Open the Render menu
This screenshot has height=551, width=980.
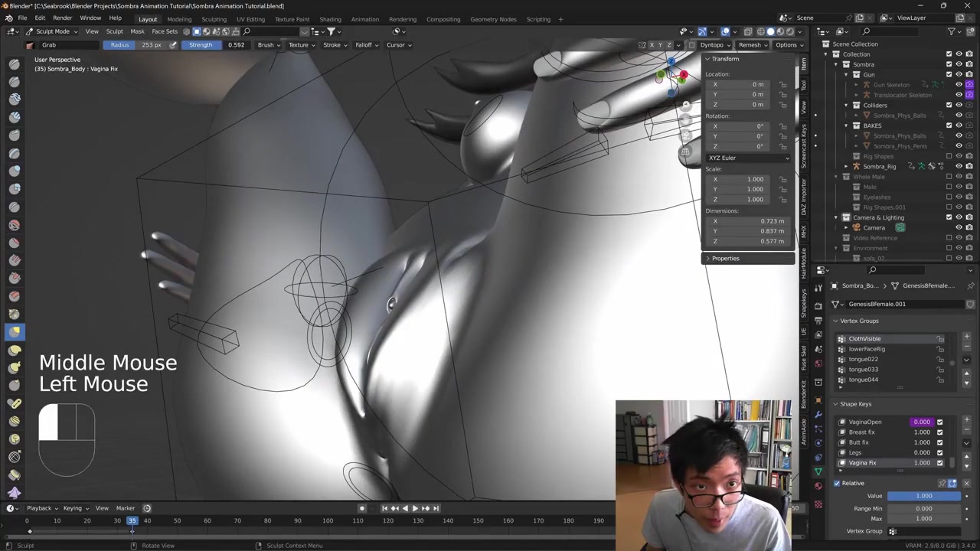(62, 18)
